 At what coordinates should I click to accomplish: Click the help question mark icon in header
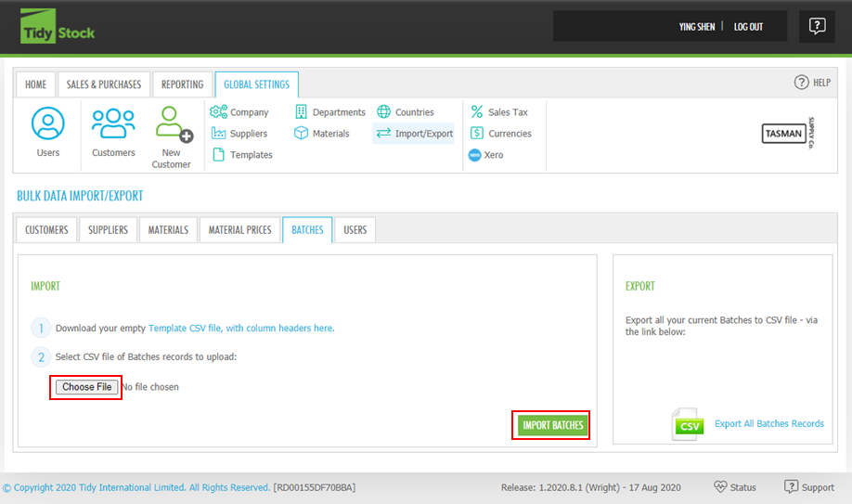817,26
